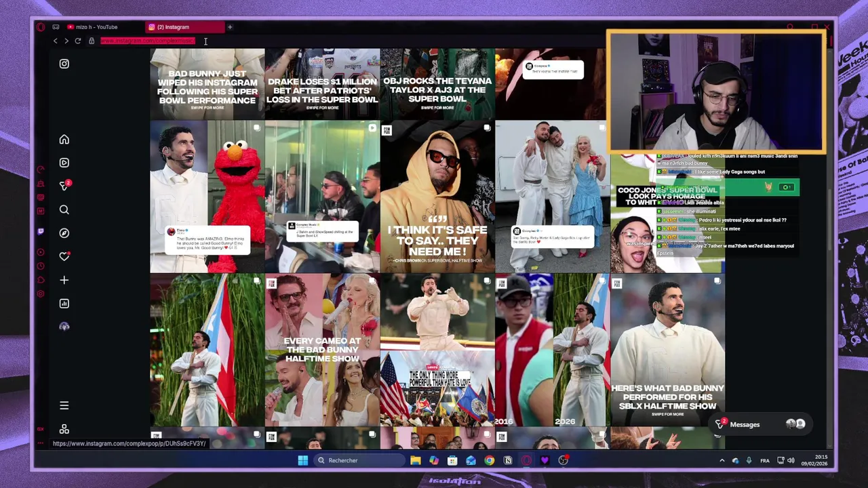Viewport: 868px width, 488px height.
Task: Open the Opera menu icon at top left
Action: point(41,27)
